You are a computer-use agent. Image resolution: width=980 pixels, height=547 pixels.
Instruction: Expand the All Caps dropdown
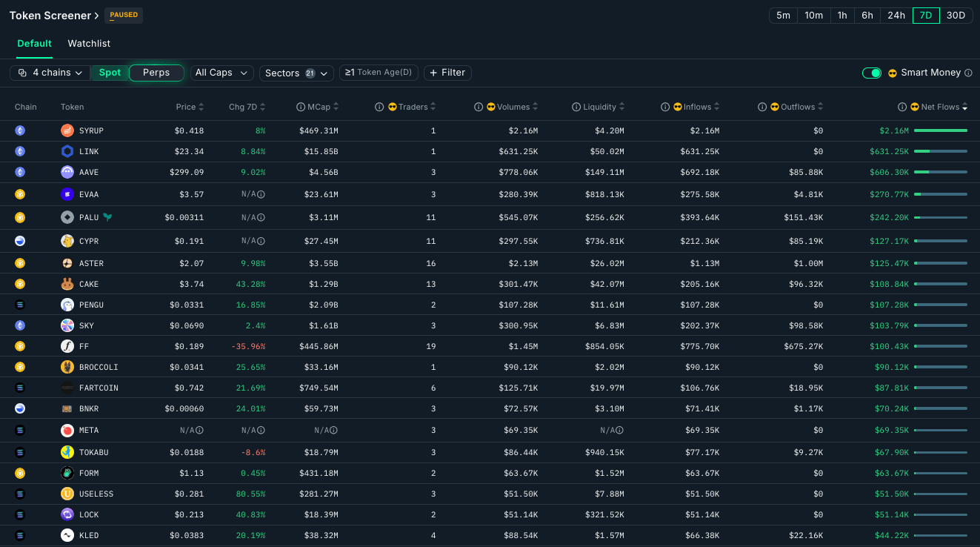tap(222, 73)
